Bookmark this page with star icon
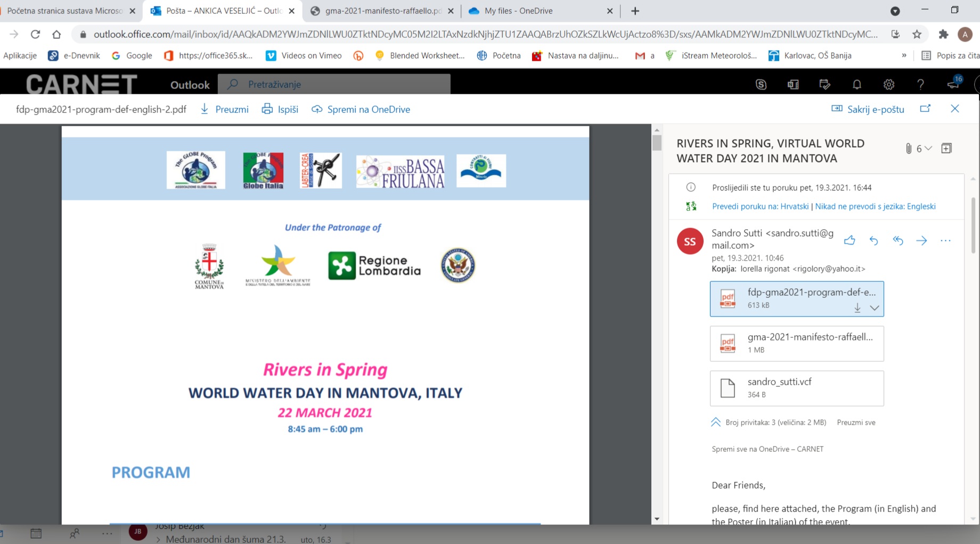 [x=917, y=34]
